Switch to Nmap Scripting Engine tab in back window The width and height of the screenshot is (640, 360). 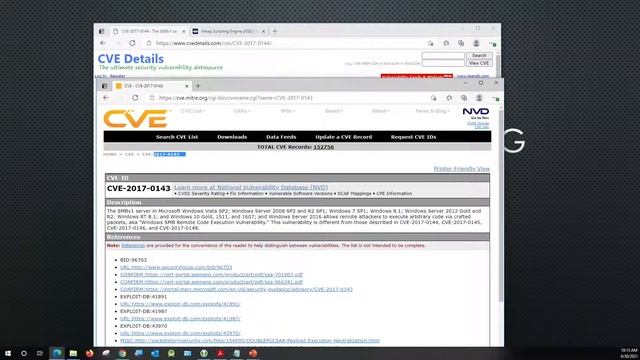coord(229,31)
